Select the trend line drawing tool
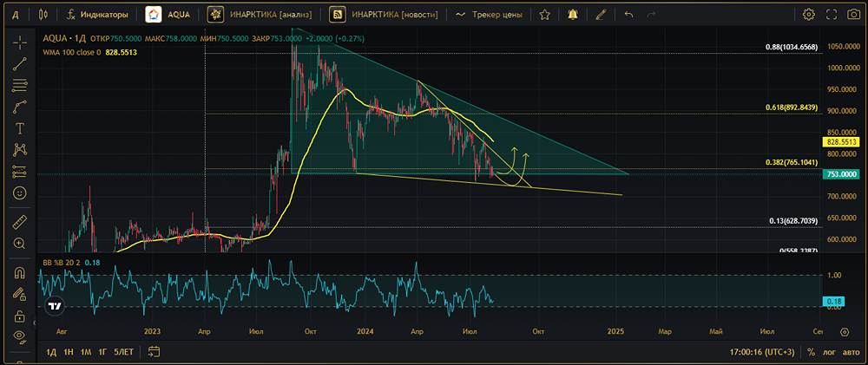Viewport: 868px width, 365px height. (x=19, y=63)
